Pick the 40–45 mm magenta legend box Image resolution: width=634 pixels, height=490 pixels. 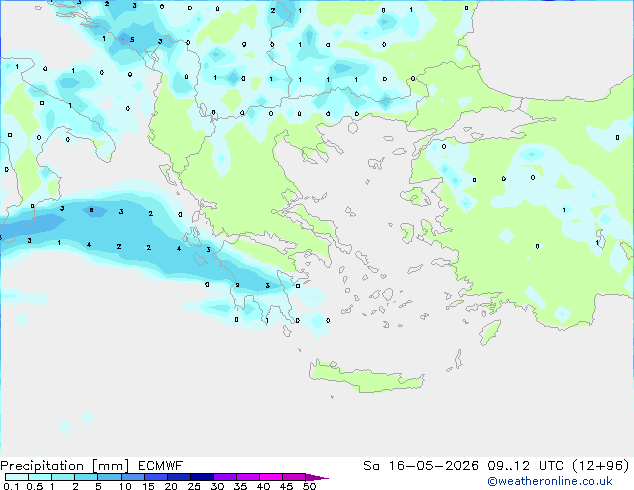(x=271, y=477)
